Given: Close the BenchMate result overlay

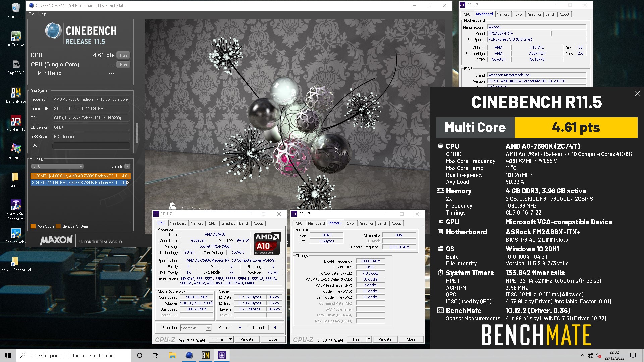Looking at the screenshot, I should click(637, 93).
